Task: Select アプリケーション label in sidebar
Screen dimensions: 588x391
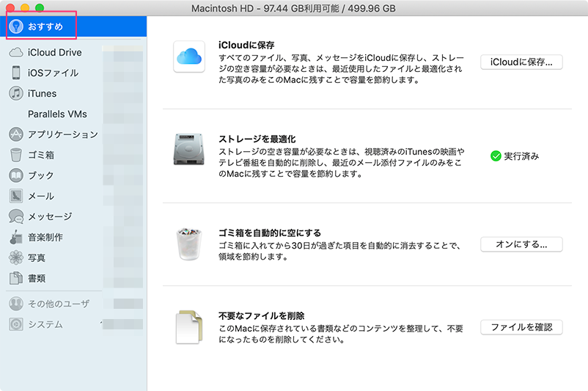Action: pos(63,134)
